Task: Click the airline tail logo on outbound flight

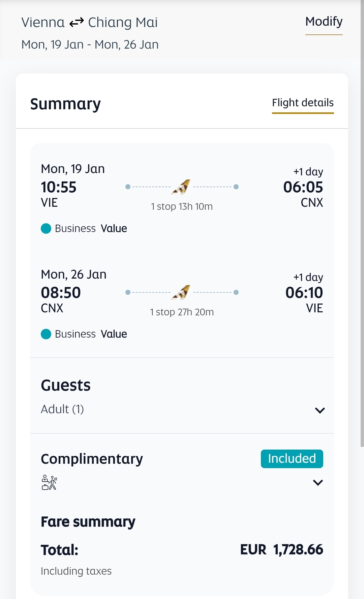Action: (182, 187)
